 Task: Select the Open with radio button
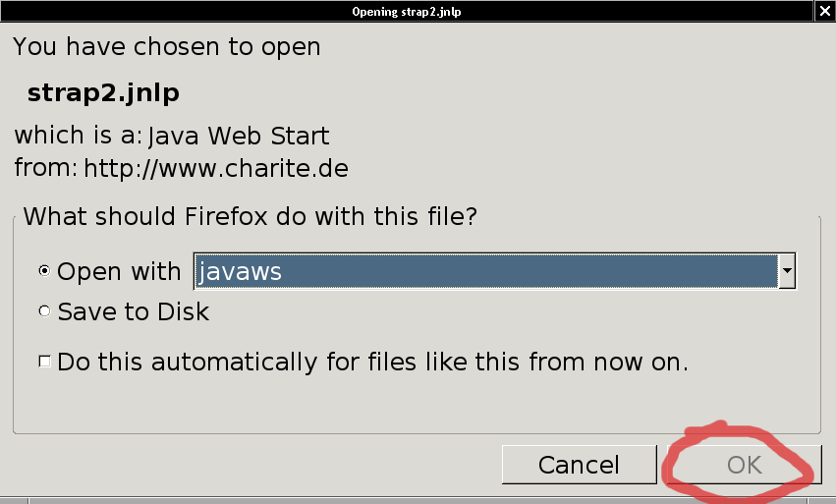pyautogui.click(x=45, y=271)
